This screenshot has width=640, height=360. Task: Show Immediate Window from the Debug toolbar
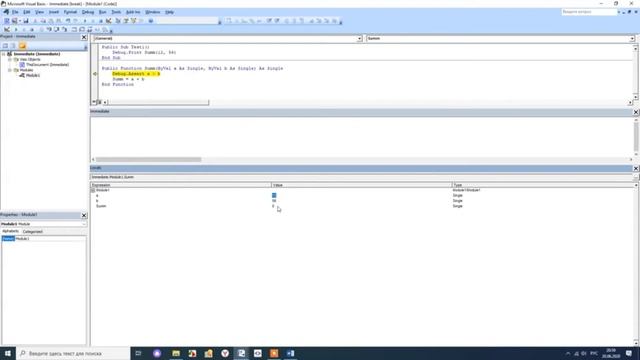(82, 29)
